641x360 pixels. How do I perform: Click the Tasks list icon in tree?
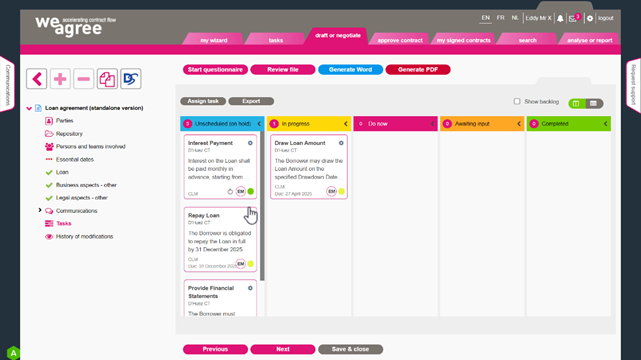click(x=49, y=224)
